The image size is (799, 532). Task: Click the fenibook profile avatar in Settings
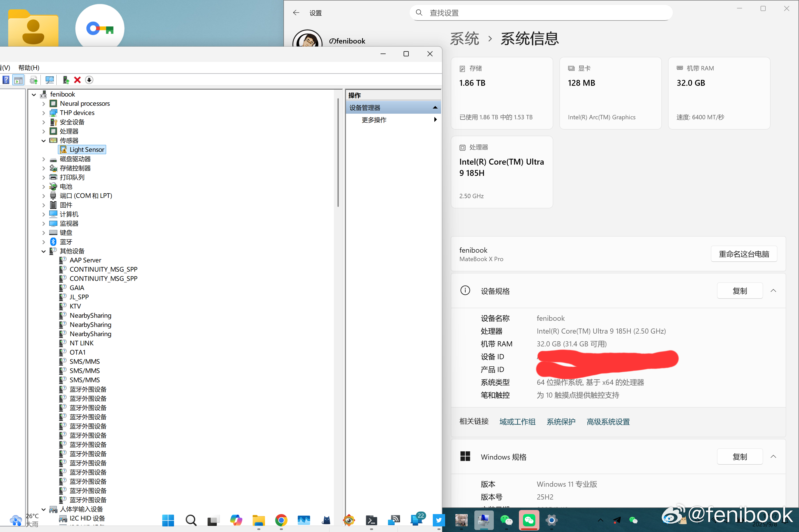pyautogui.click(x=307, y=39)
